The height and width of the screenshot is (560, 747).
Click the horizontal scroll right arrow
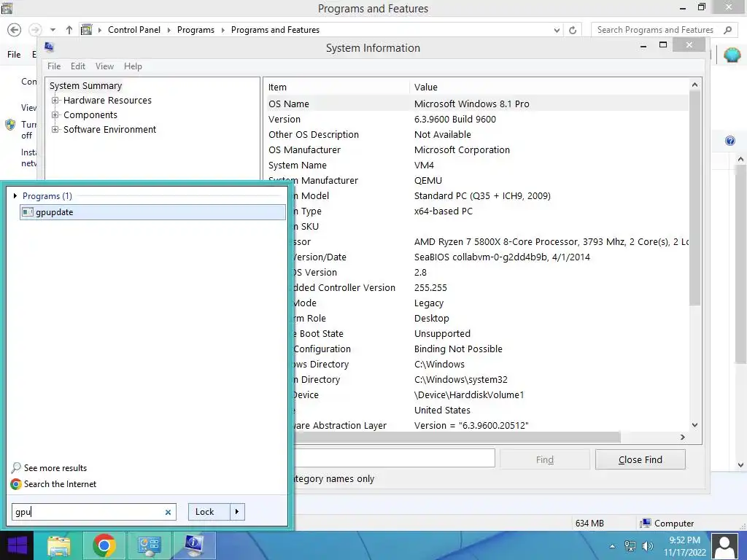click(682, 437)
